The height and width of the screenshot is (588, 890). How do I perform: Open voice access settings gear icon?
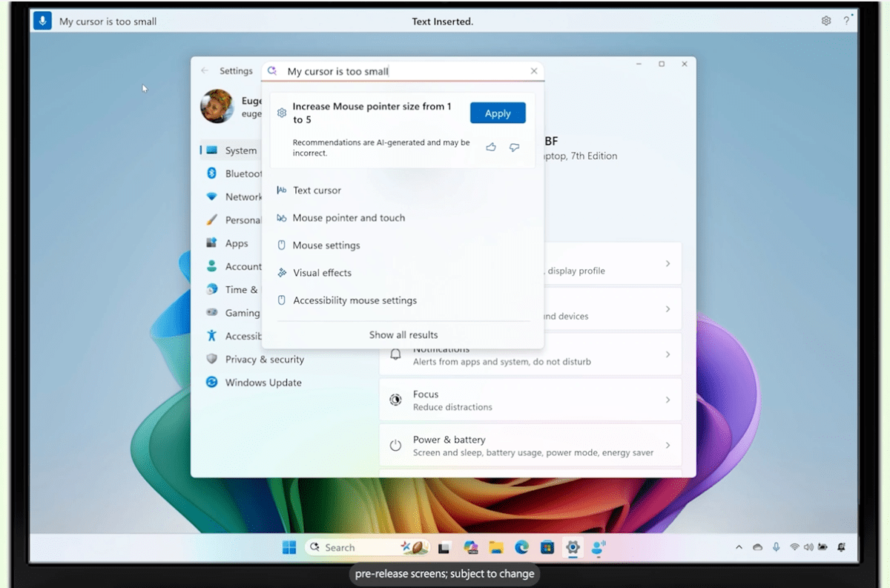[x=826, y=21]
